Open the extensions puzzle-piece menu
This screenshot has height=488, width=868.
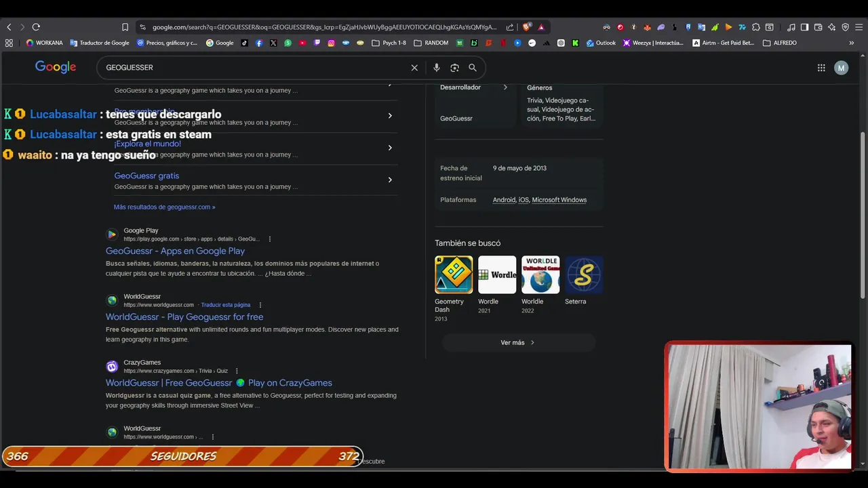pos(755,27)
